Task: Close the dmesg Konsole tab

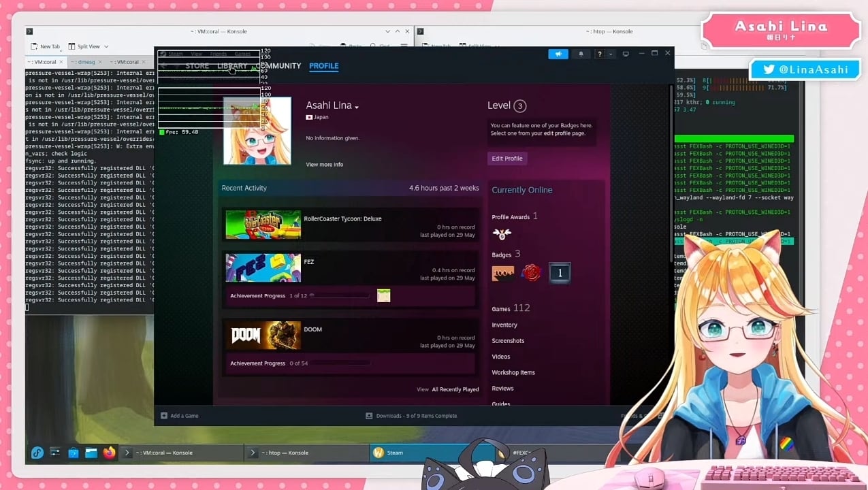Action: click(x=99, y=62)
